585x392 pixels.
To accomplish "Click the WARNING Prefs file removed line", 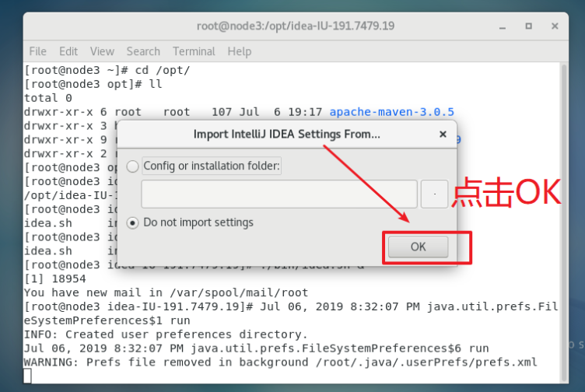I will 281,362.
